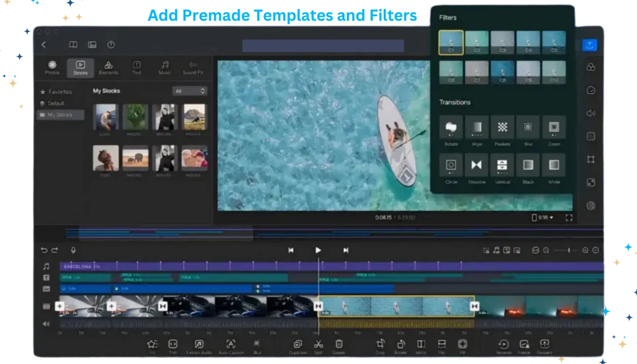Go back using the left chevron arrow
637x364 pixels.
tap(43, 45)
